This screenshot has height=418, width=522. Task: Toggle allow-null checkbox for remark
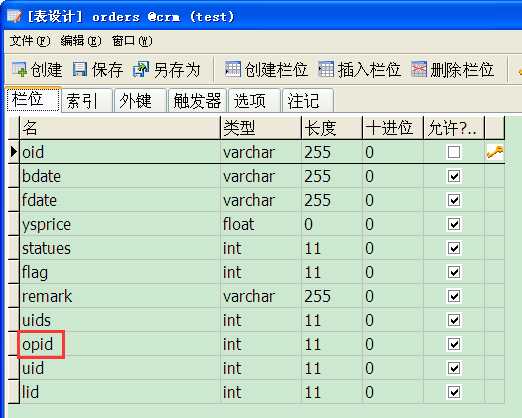[454, 296]
